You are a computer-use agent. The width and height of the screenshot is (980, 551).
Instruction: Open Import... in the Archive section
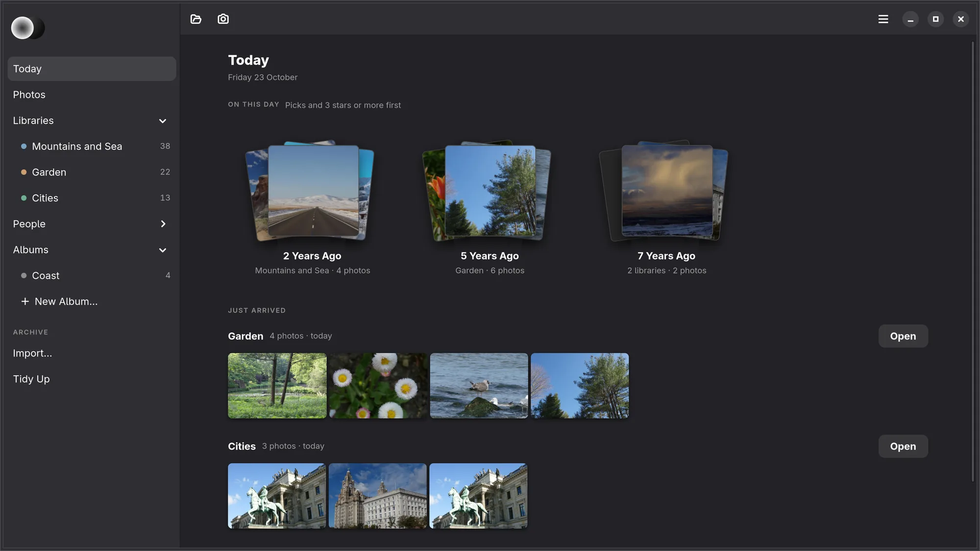[92, 353]
